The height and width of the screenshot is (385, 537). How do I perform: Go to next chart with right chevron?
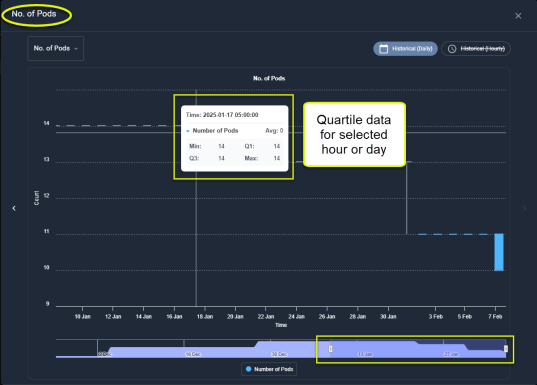point(524,208)
